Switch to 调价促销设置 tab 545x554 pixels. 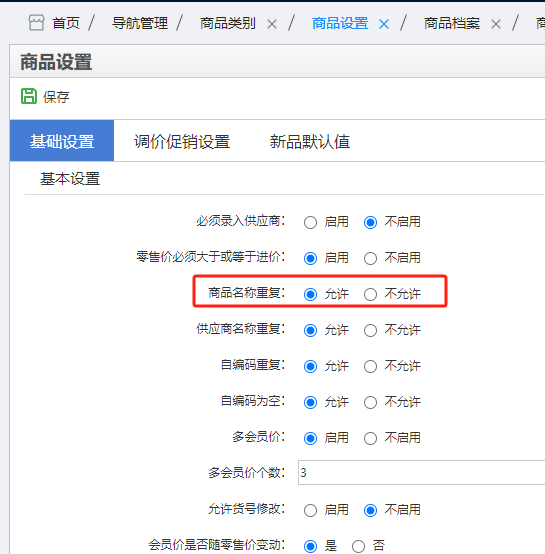tap(182, 141)
